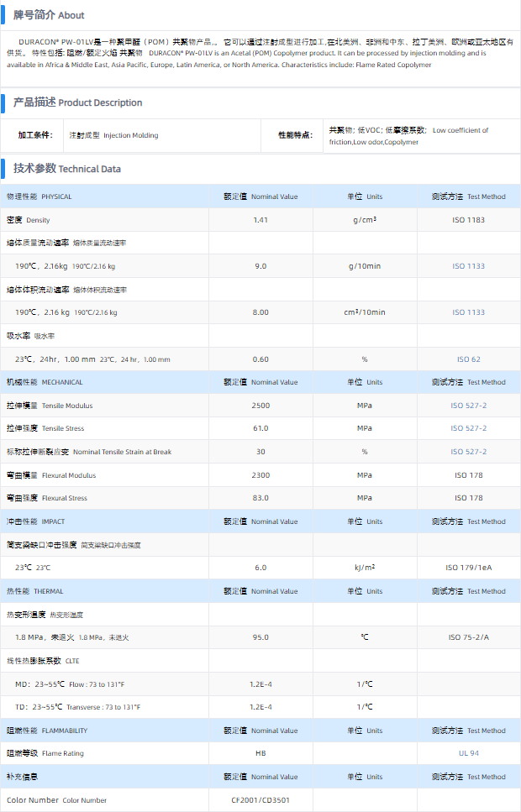Screen dimensions: 521x812
Task: Click the 阻燃性能 FLAMMABILITY table header
Action: (47, 731)
